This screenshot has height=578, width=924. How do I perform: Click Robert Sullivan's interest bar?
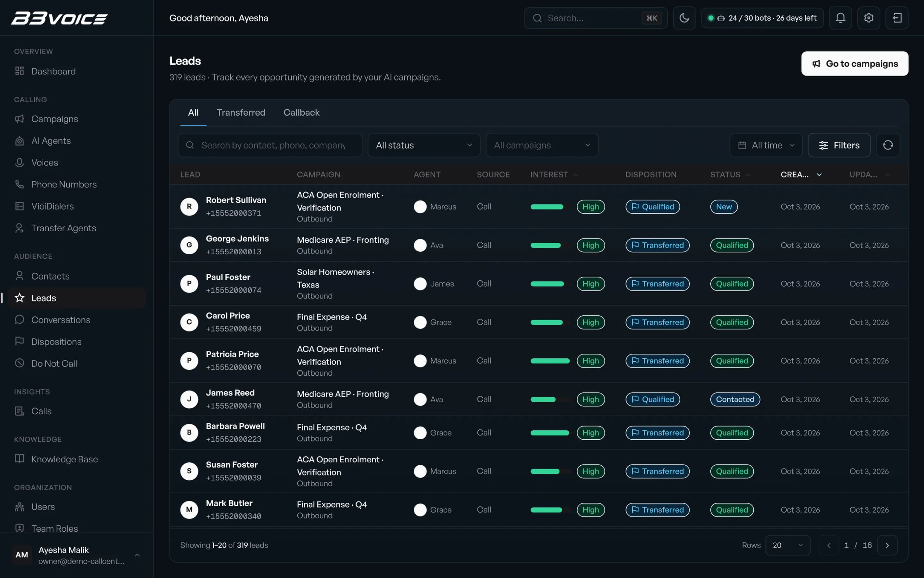coord(550,206)
